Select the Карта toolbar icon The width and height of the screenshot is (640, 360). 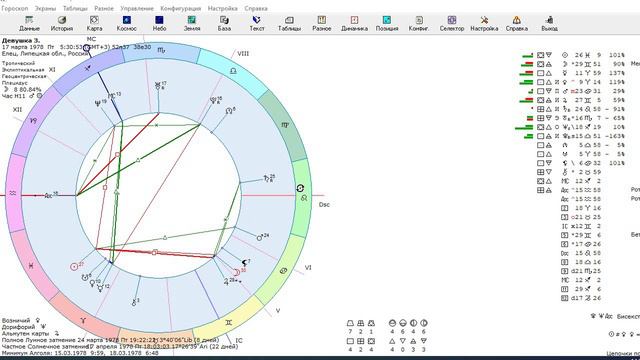coord(94,24)
